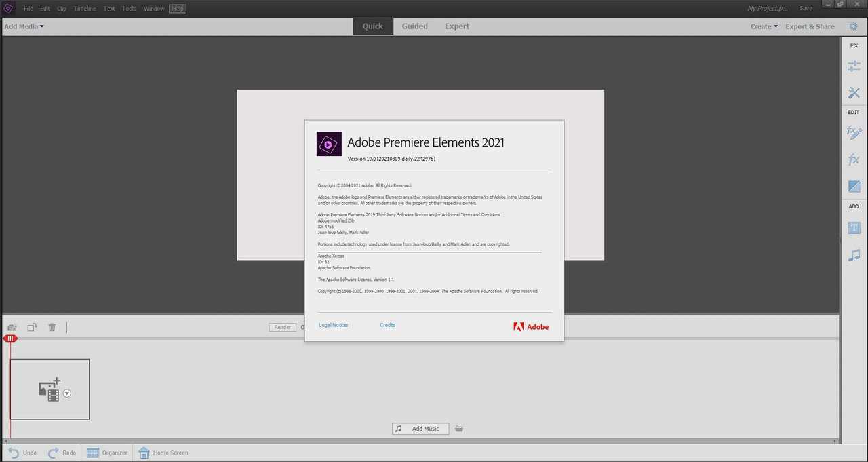Screen dimensions: 868x462
Task: Click the 'Adobe Premiere Elements 2021' heading
Action: point(426,142)
